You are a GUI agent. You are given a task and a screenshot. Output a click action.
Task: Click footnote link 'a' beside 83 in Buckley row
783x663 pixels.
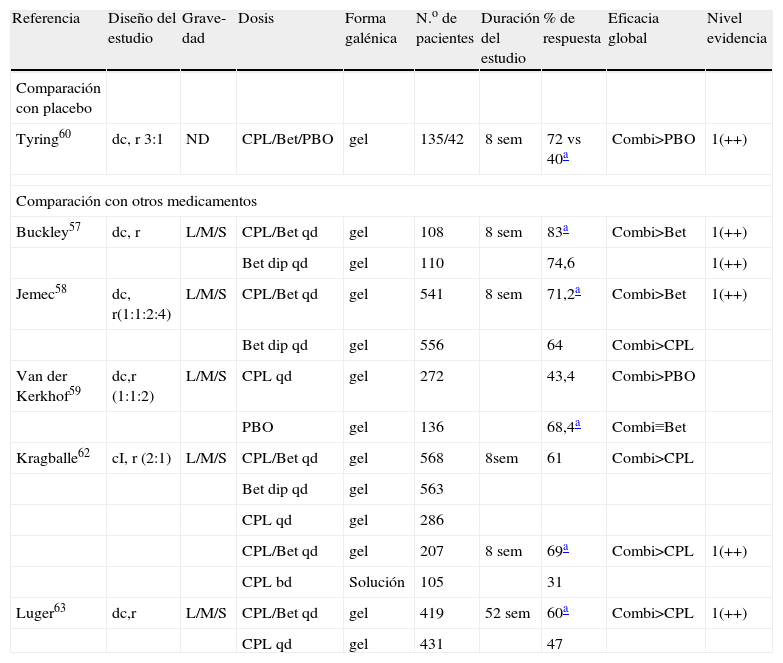tap(567, 228)
